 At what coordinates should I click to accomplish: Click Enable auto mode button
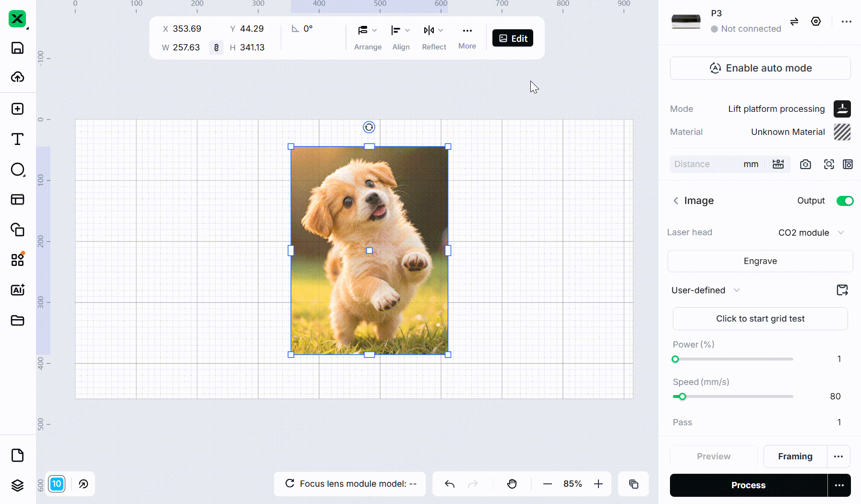[x=760, y=68]
